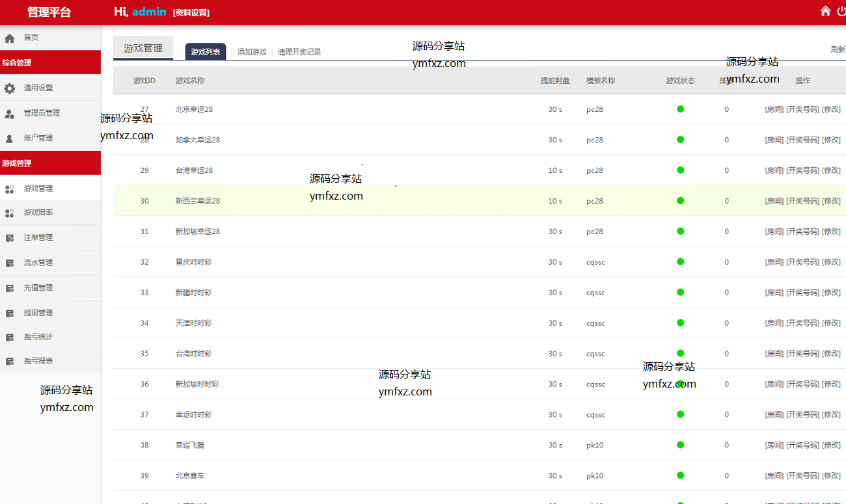This screenshot has width=846, height=504.
Task: Switch to the 添加游戏 tab
Action: [252, 52]
